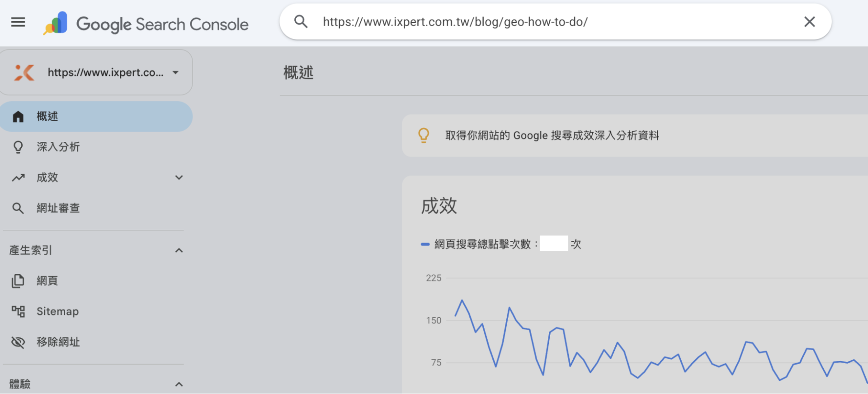Click the pages icon beside 網頁
Viewport: 868px width, 394px height.
(18, 281)
